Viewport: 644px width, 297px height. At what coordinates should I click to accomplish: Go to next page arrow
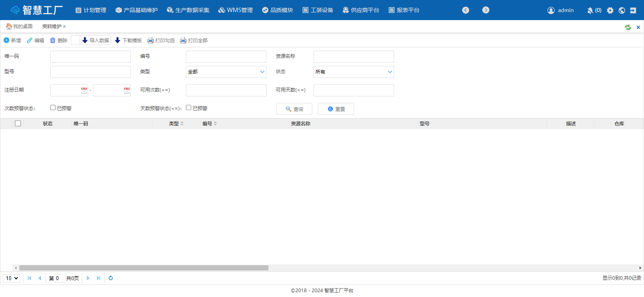pos(88,278)
